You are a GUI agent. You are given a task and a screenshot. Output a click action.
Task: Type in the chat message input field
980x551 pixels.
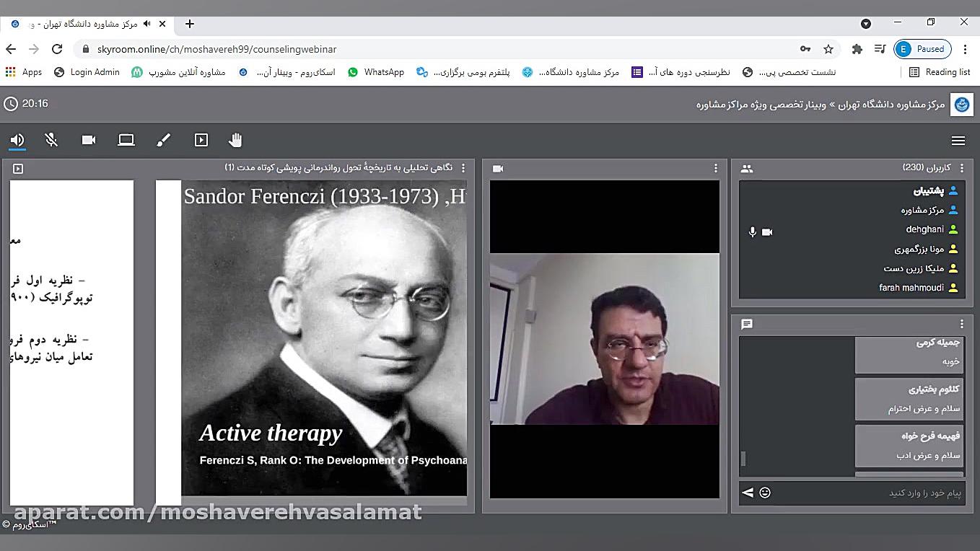coord(866,493)
